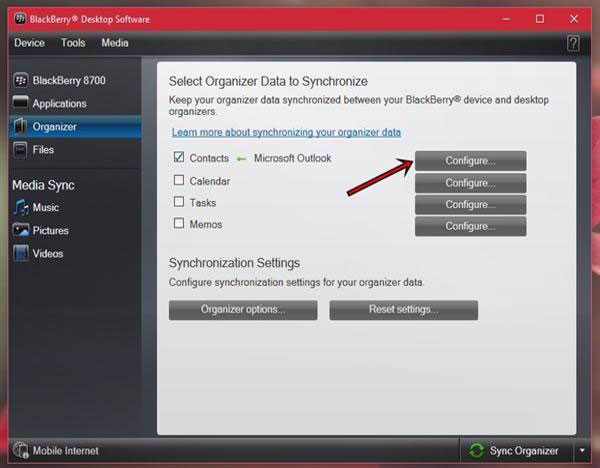This screenshot has height=468, width=600.
Task: Click the Microsoft Outlook text
Action: pyautogui.click(x=293, y=158)
